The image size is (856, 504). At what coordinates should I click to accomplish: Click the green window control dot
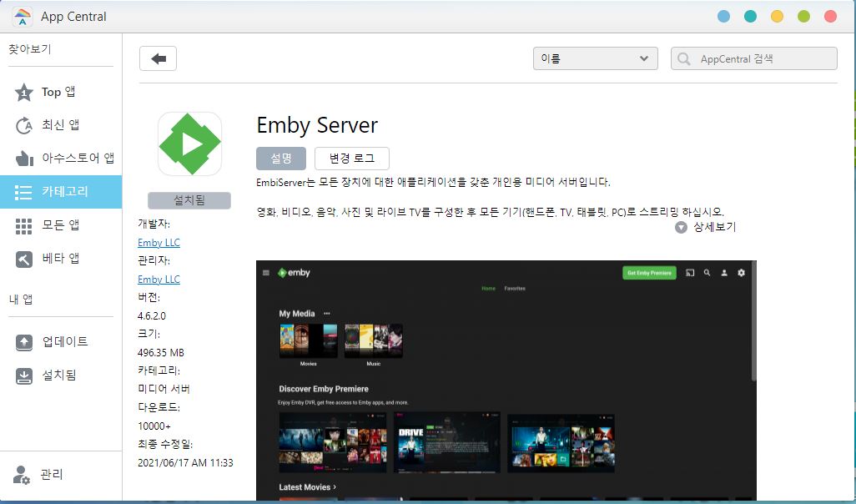coord(803,17)
